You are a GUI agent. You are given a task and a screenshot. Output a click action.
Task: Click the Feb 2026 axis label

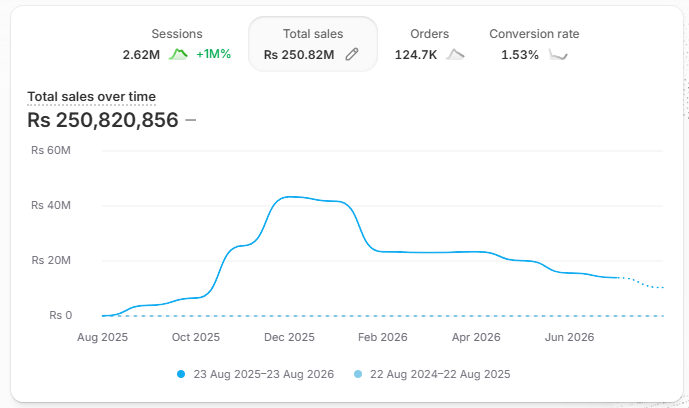tap(383, 337)
